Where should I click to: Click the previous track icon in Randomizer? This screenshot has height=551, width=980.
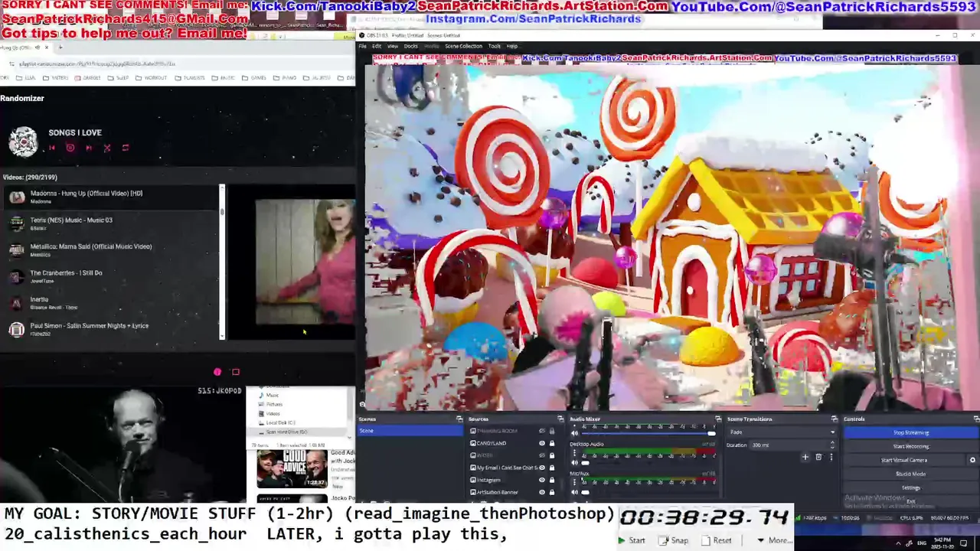pos(52,148)
